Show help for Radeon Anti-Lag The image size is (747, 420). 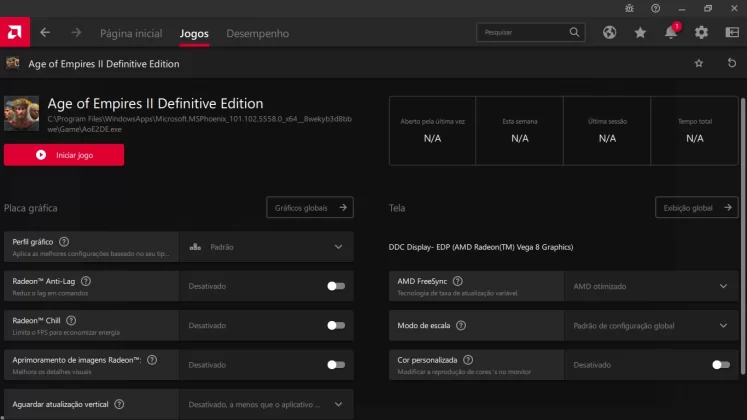[86, 281]
